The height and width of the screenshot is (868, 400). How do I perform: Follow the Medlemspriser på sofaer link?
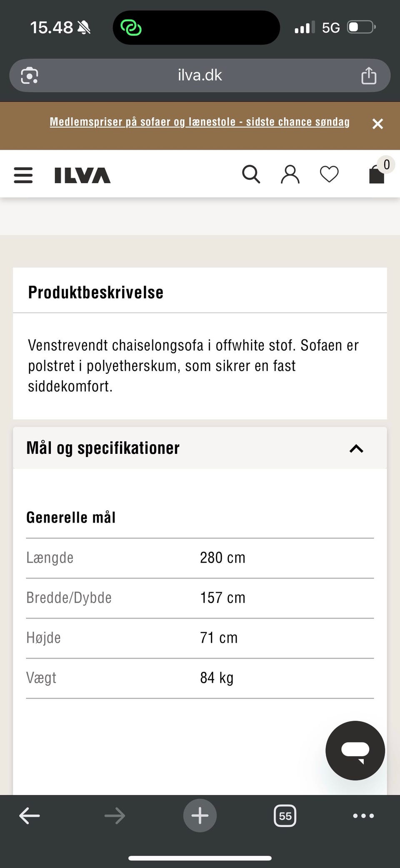coord(200,122)
